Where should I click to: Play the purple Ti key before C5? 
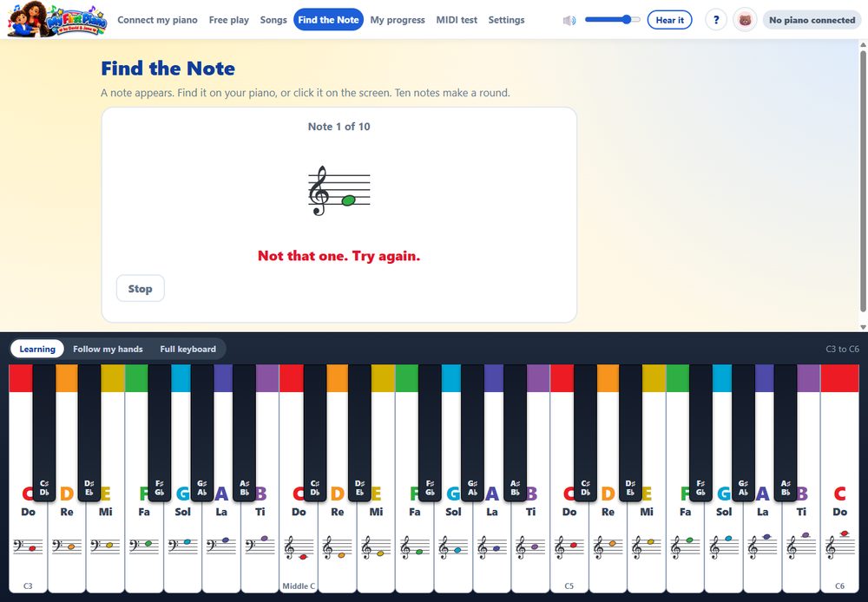coord(531,545)
